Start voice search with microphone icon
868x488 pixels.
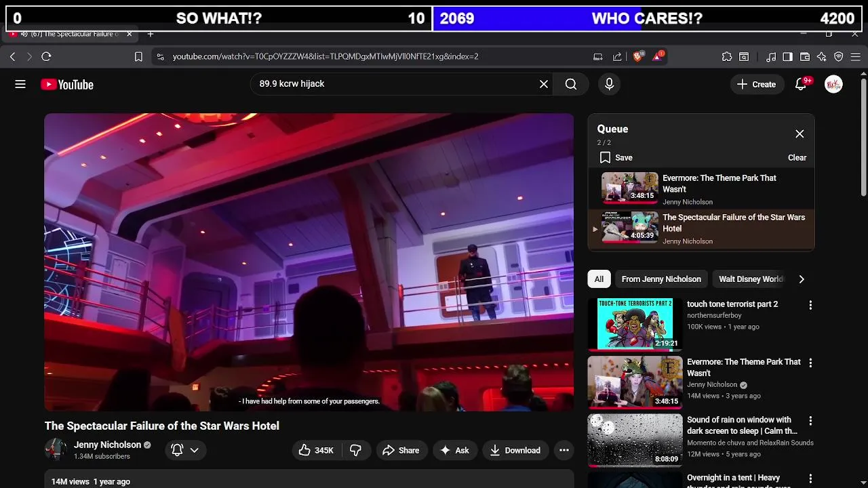pyautogui.click(x=609, y=84)
